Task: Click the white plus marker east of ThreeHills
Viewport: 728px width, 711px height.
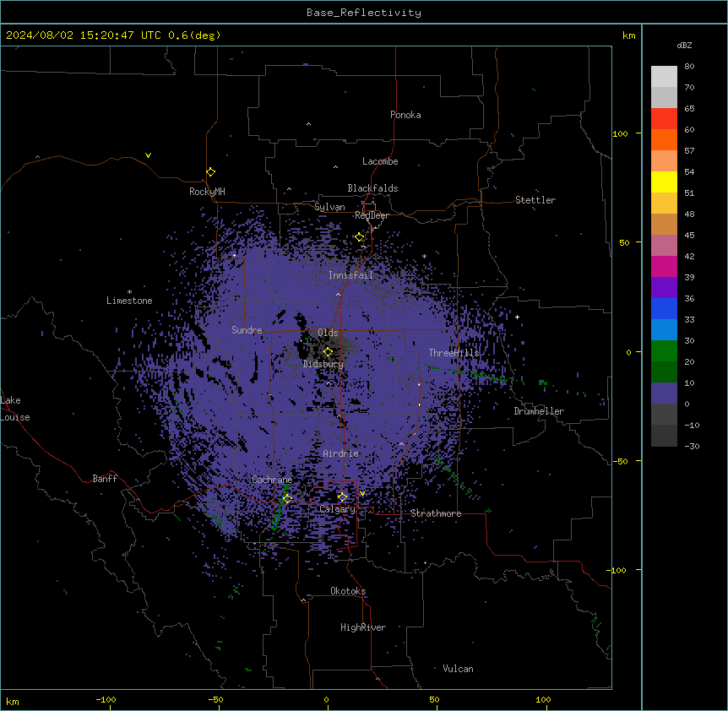Action: click(x=517, y=317)
